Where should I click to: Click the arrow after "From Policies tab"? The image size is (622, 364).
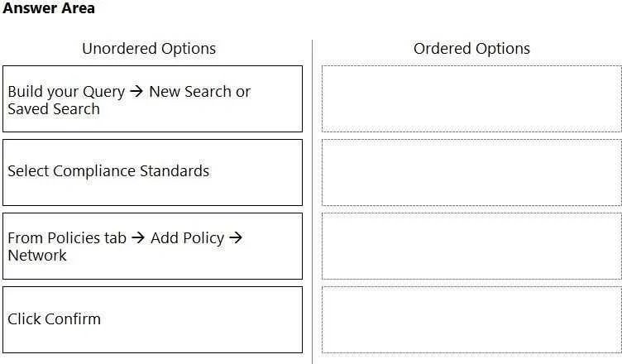click(x=138, y=238)
